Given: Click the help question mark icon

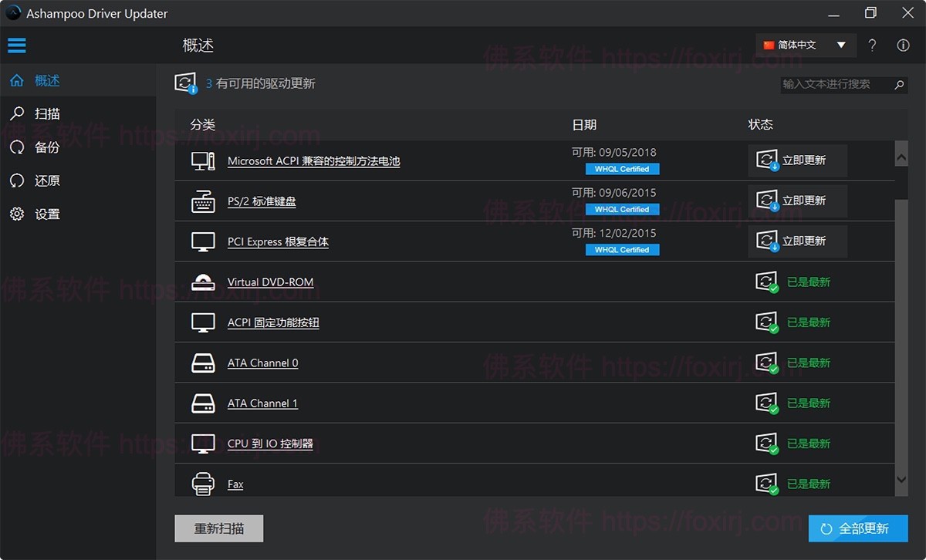Looking at the screenshot, I should [872, 45].
